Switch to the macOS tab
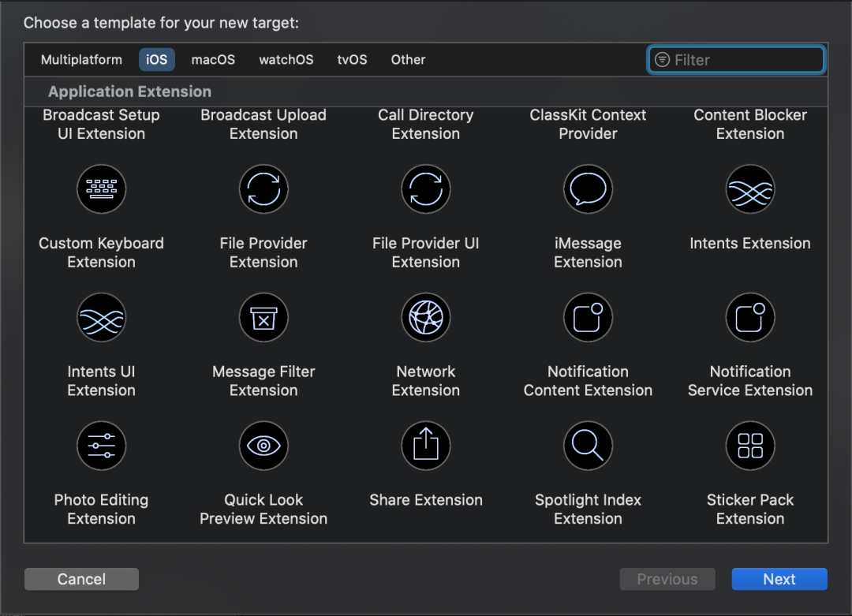 coord(213,60)
